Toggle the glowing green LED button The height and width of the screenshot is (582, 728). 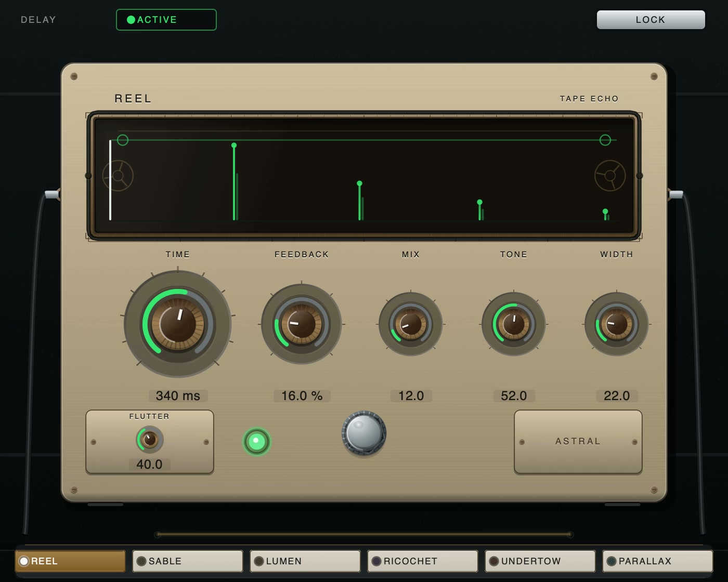pos(256,442)
